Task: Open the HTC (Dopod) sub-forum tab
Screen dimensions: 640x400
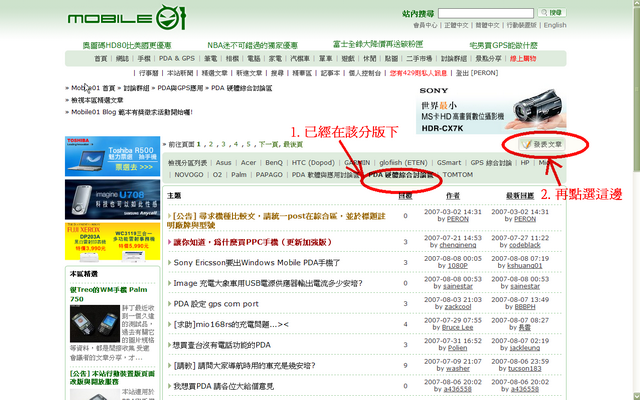Action: (x=313, y=163)
